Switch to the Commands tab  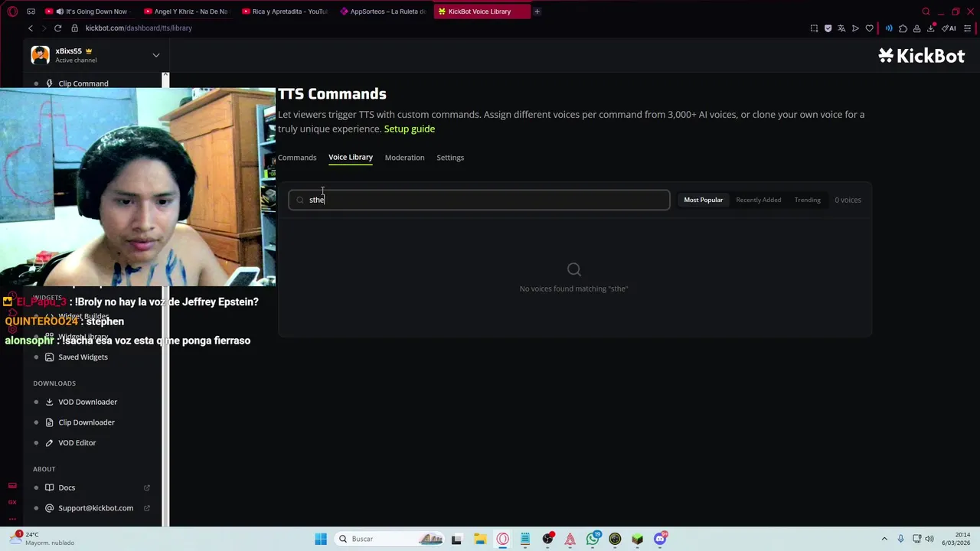tap(297, 158)
